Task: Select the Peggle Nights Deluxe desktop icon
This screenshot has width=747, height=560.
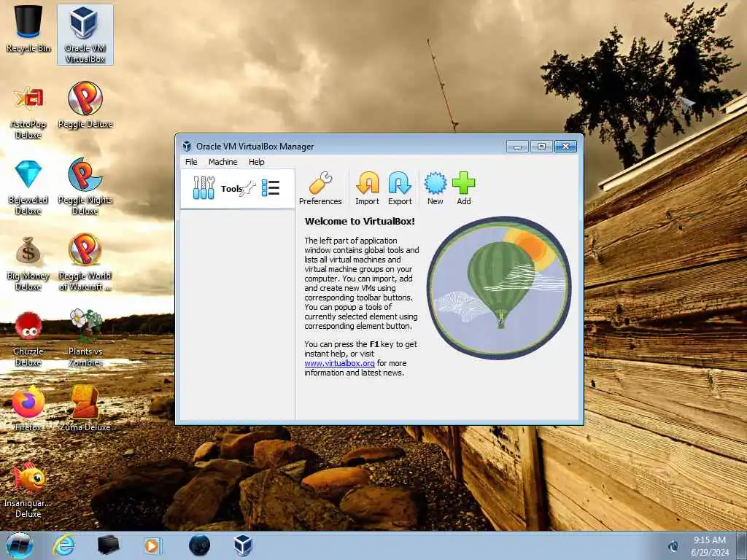Action: (x=85, y=187)
